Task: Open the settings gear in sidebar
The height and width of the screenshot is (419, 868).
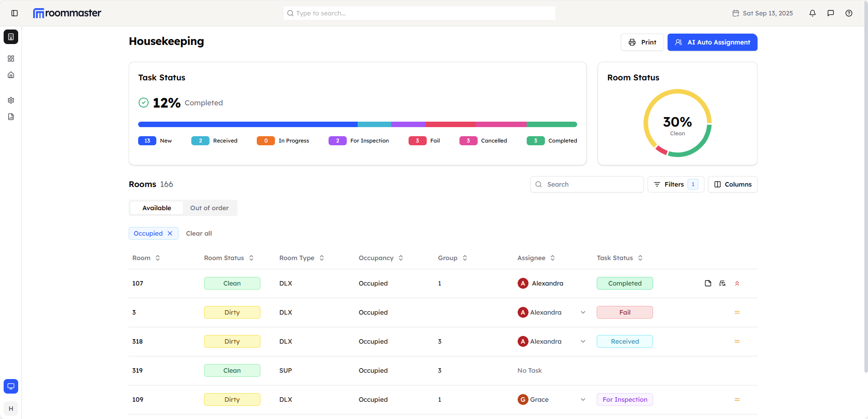Action: click(x=11, y=100)
